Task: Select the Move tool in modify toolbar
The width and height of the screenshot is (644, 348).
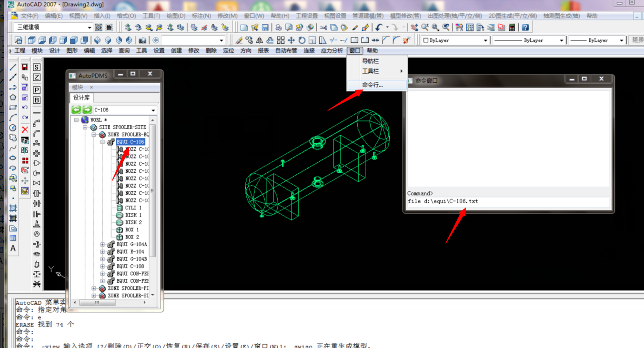Action: (291, 40)
